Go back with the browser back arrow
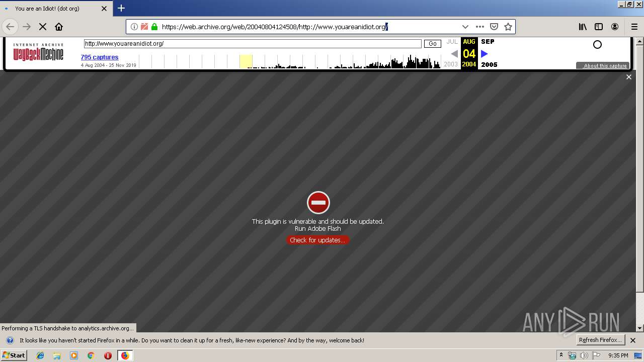This screenshot has height=362, width=644. pos(10,27)
